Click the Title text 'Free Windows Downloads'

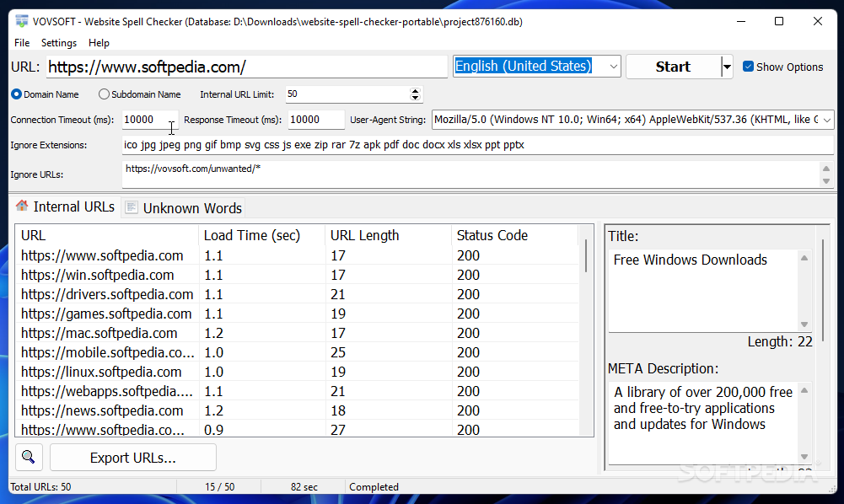pyautogui.click(x=690, y=260)
